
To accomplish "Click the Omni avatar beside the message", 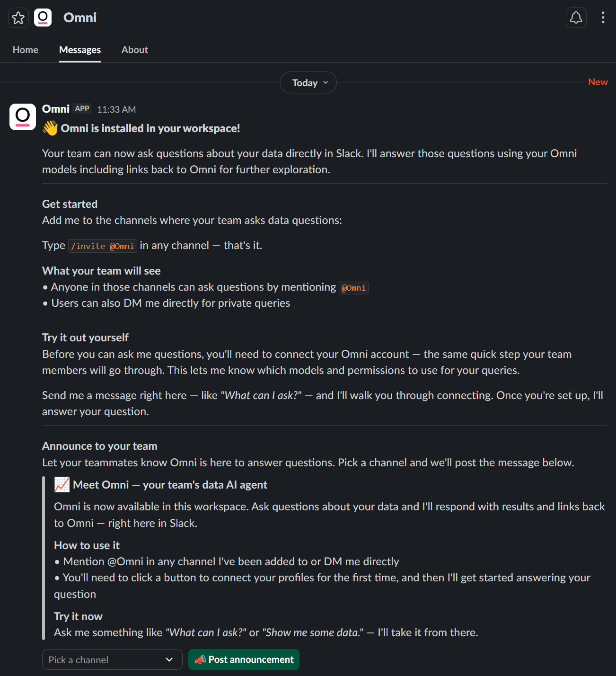I will point(23,117).
